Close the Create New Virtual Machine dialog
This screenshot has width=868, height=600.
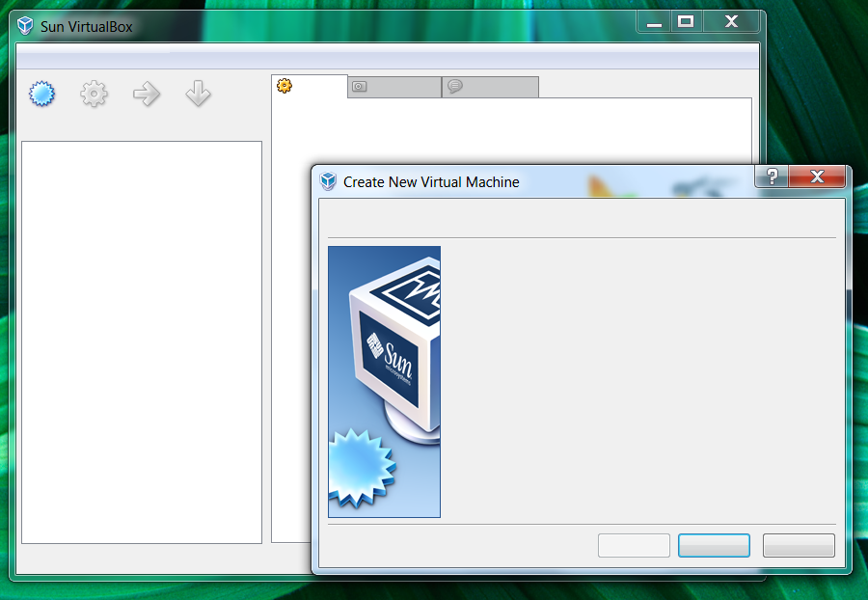(817, 177)
